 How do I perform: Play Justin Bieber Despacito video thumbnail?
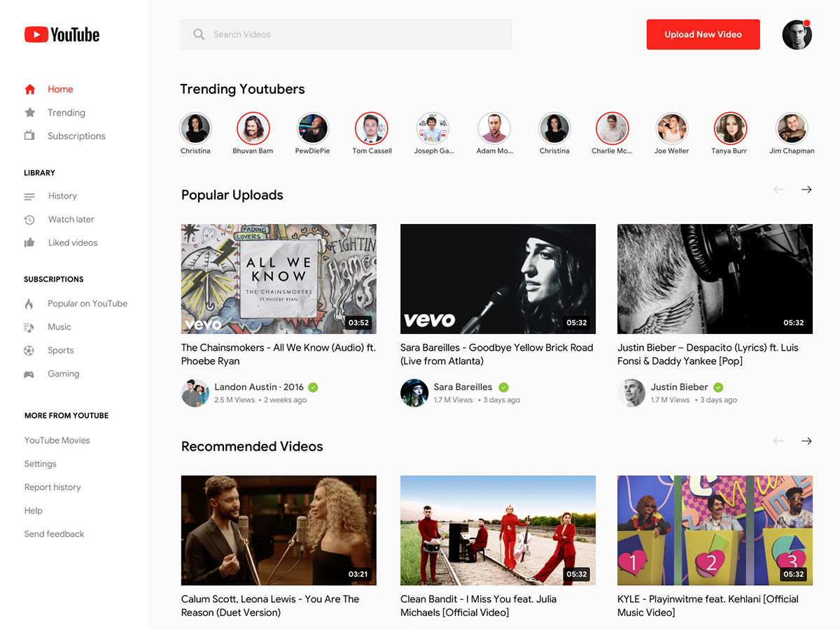point(715,279)
